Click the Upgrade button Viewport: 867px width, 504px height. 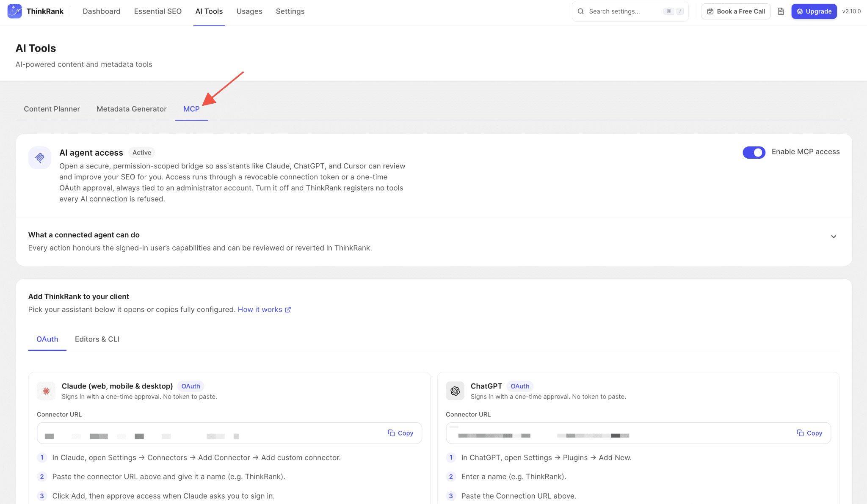814,11
